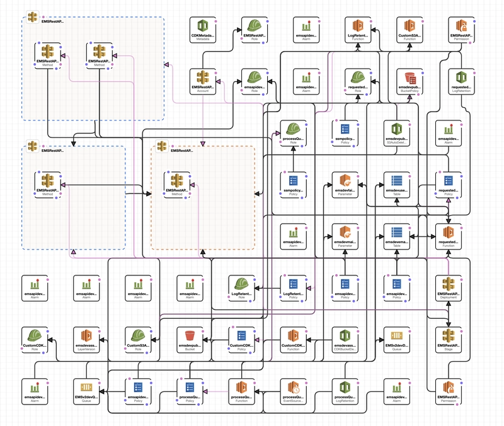Screen dimensions: 504x426
Task: Select the CustomS3A... Role node
Action: [138, 340]
